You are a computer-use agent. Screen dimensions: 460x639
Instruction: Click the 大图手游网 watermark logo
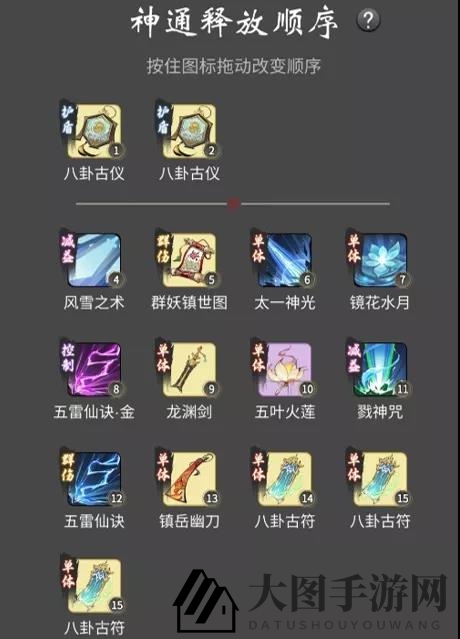311,599
